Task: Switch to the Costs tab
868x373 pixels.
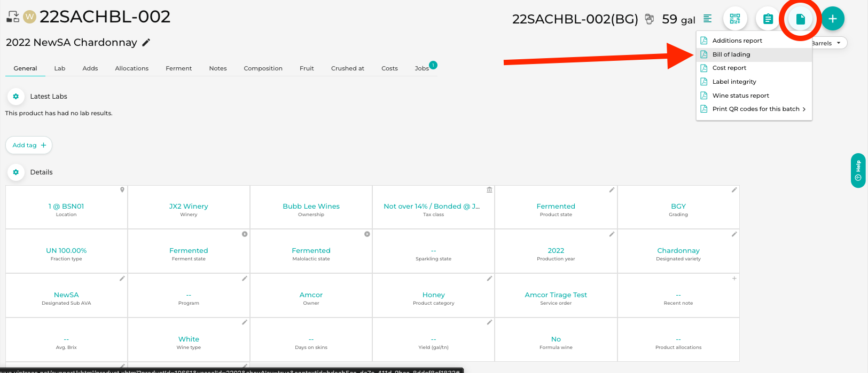Action: pos(389,68)
